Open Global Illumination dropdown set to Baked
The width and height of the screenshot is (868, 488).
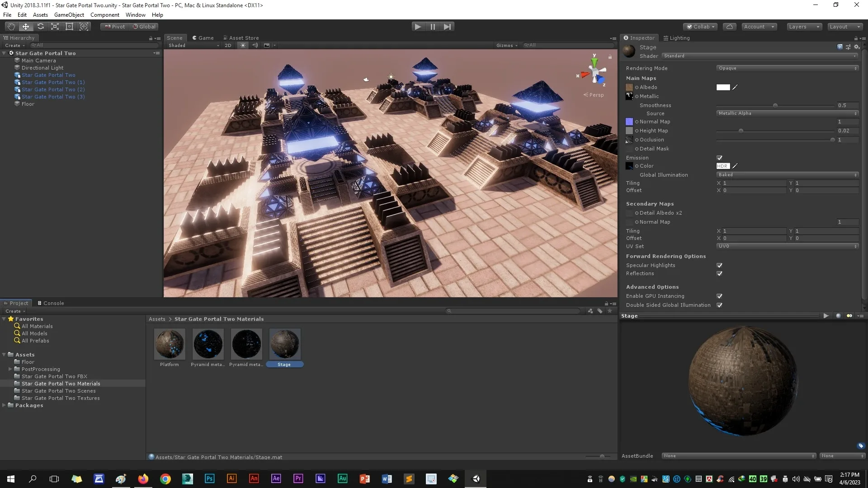point(787,175)
